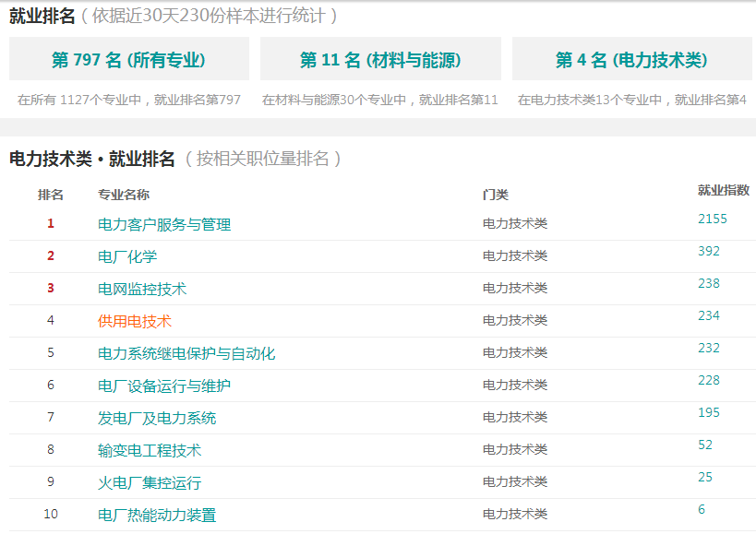Click the employment index value 2155
The height and width of the screenshot is (534, 756).
[x=713, y=220]
